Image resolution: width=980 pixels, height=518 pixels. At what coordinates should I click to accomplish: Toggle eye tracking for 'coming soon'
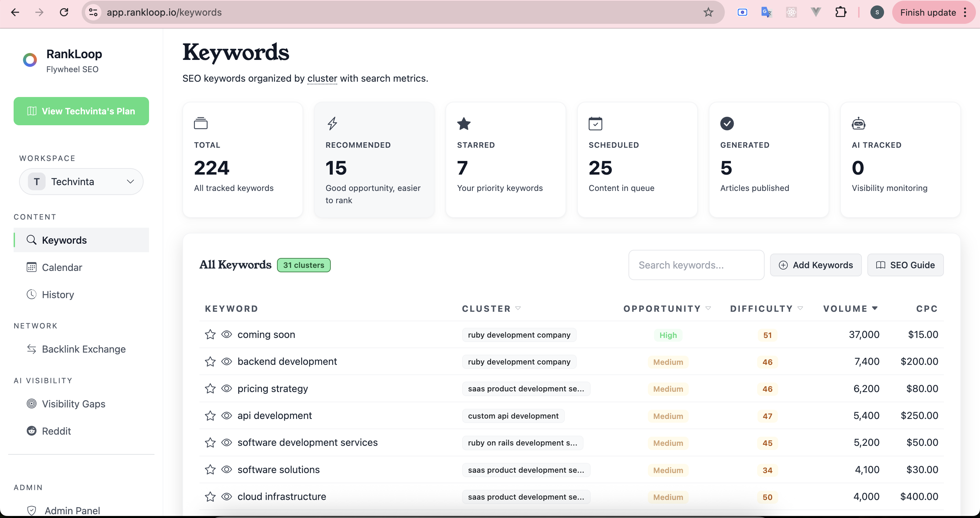coord(227,335)
